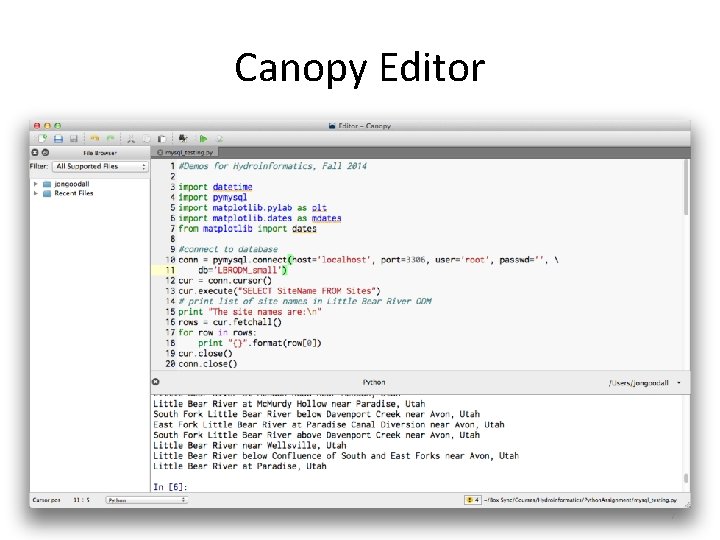Select jongoodall in the file browser
This screenshot has width=720, height=540.
72,184
